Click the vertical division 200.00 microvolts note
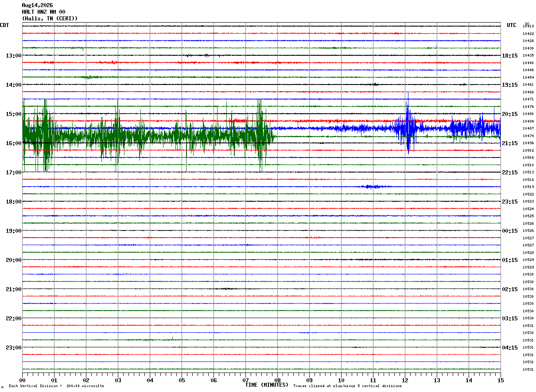The image size is (536, 392). point(56,386)
